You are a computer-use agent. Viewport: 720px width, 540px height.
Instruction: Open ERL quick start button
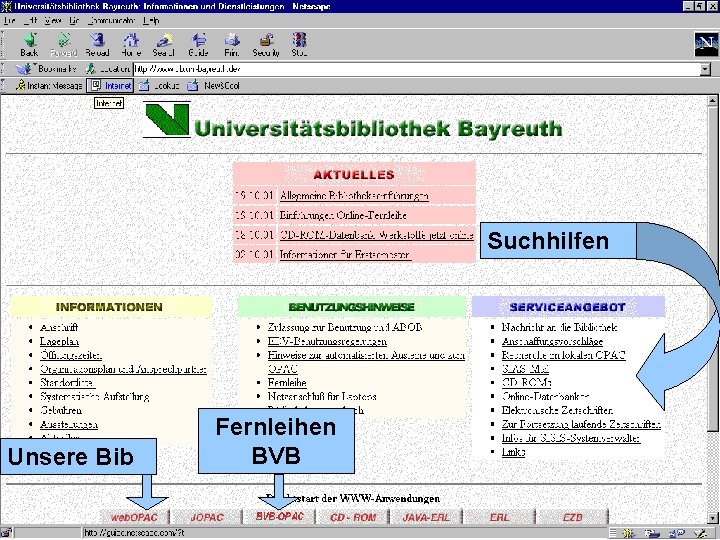pos(499,517)
